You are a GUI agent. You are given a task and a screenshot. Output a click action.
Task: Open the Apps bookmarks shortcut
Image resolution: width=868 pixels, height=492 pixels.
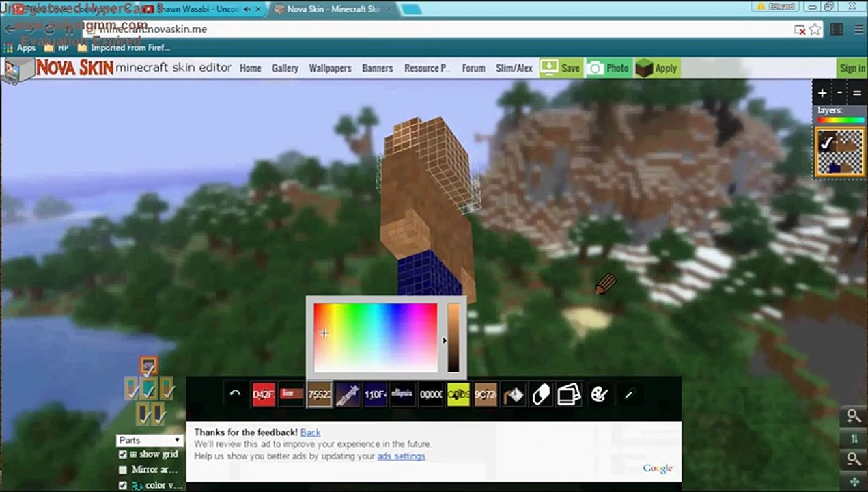click(20, 48)
